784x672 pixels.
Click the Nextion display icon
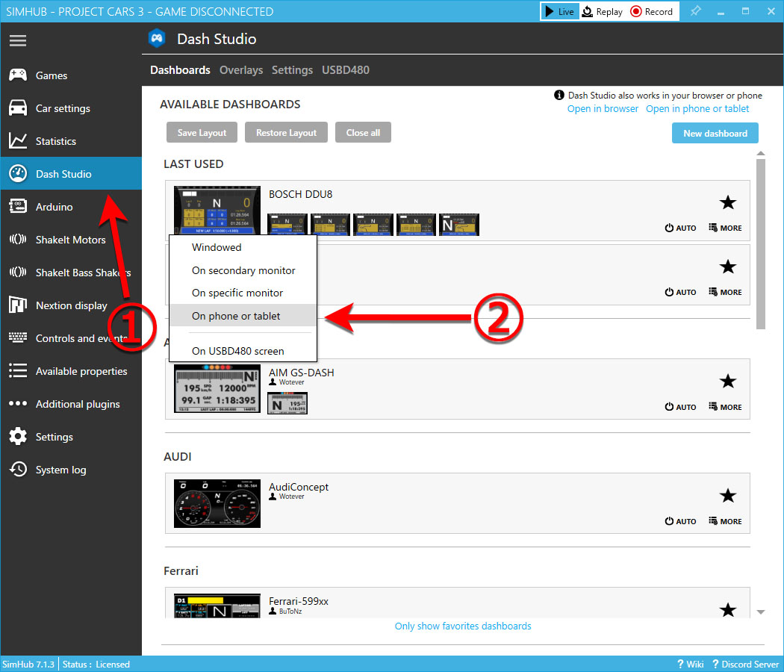tap(18, 305)
